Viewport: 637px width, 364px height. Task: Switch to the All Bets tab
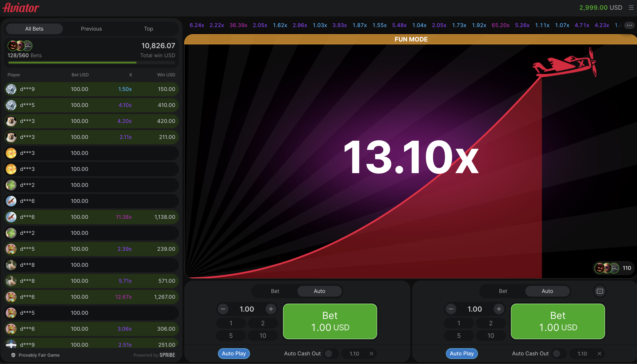[x=34, y=29]
